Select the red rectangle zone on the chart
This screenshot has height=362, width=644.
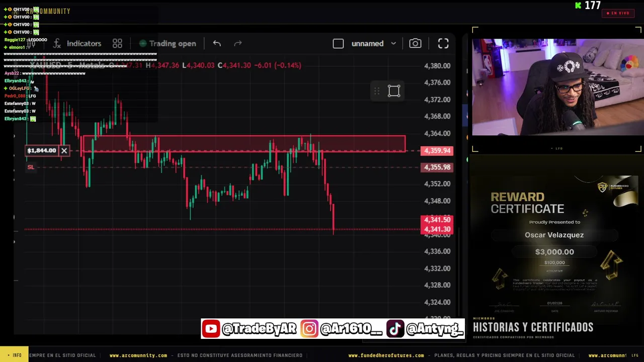tap(244, 143)
